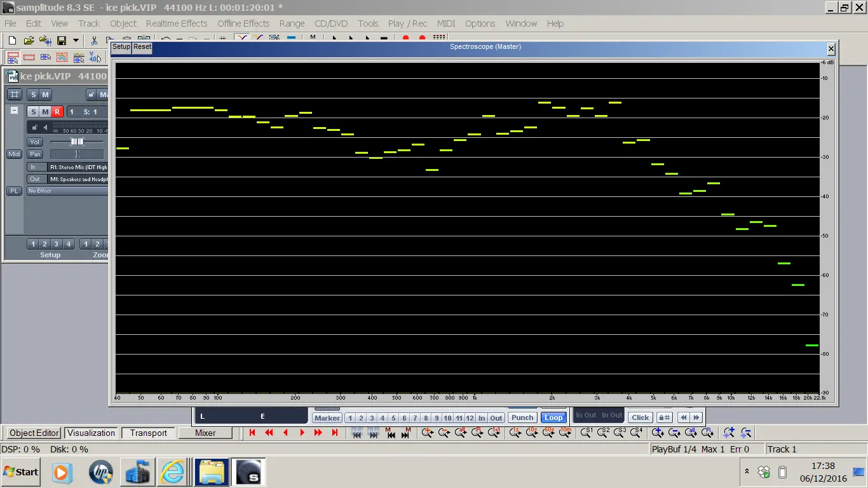Open input device dropdown R1: Stereo Mix
The image size is (868, 488).
click(x=78, y=167)
